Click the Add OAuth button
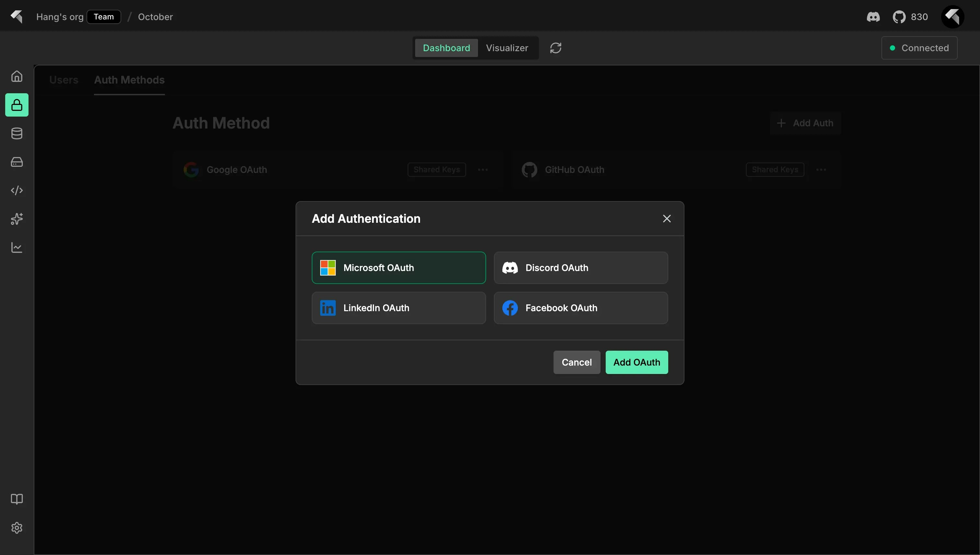This screenshot has height=555, width=980. tap(636, 362)
